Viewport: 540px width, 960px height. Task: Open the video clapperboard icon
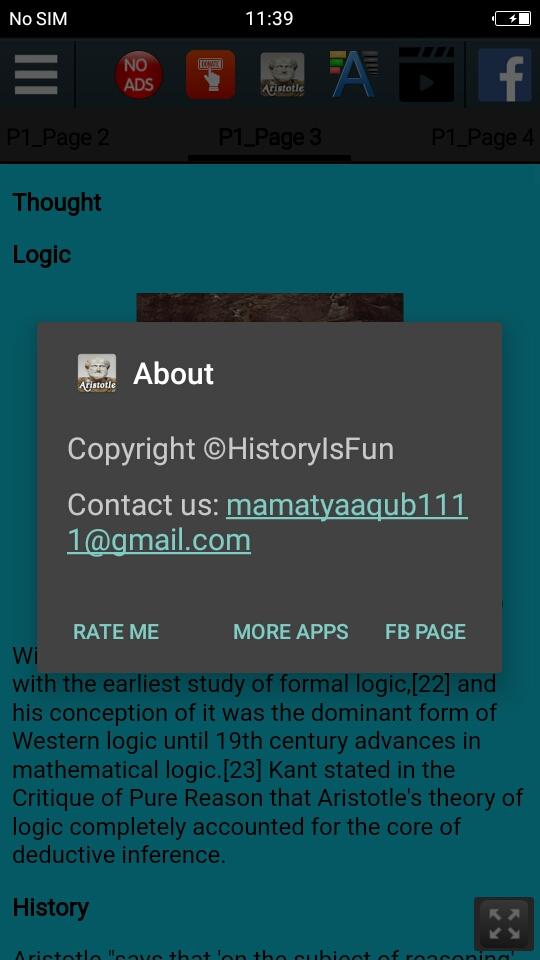[x=426, y=75]
